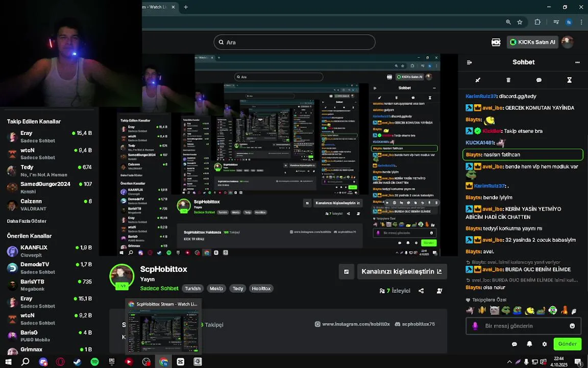The width and height of the screenshot is (588, 368).
Task: Click the hourglass icon in chat toolbar
Action: pos(569,80)
